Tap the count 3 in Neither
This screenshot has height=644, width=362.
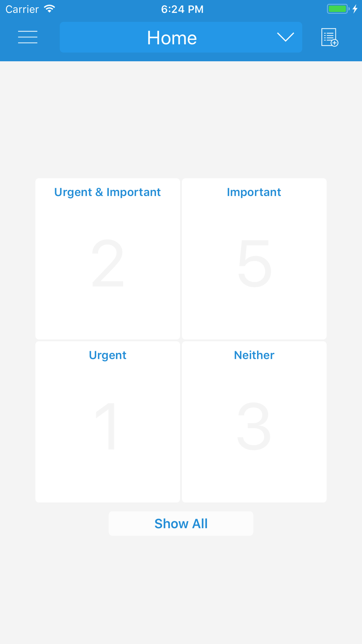coord(254,426)
